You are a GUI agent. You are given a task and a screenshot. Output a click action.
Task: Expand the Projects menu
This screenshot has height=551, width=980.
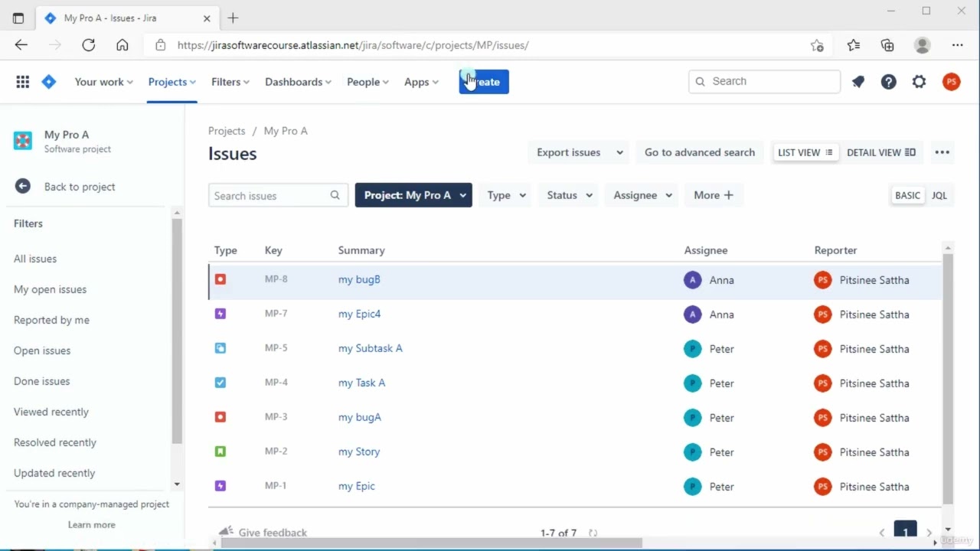pyautogui.click(x=171, y=82)
